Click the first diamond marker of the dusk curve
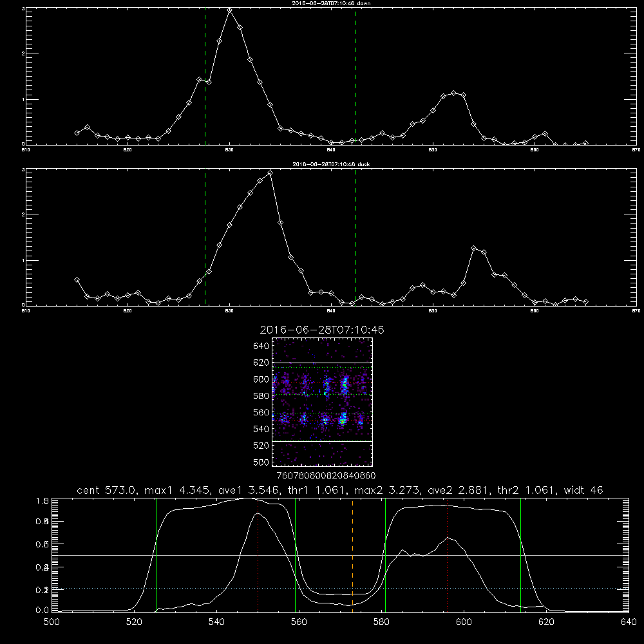The width and height of the screenshot is (644, 644). click(77, 280)
